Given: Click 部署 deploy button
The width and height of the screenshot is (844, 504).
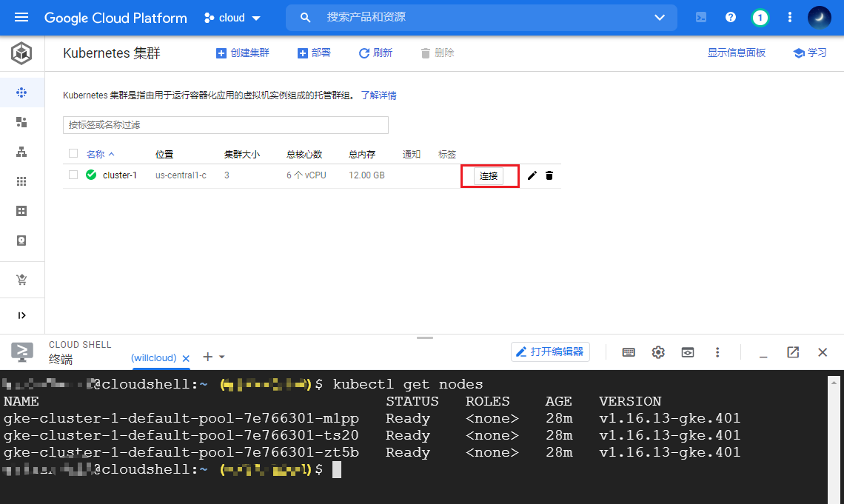Looking at the screenshot, I should 314,53.
